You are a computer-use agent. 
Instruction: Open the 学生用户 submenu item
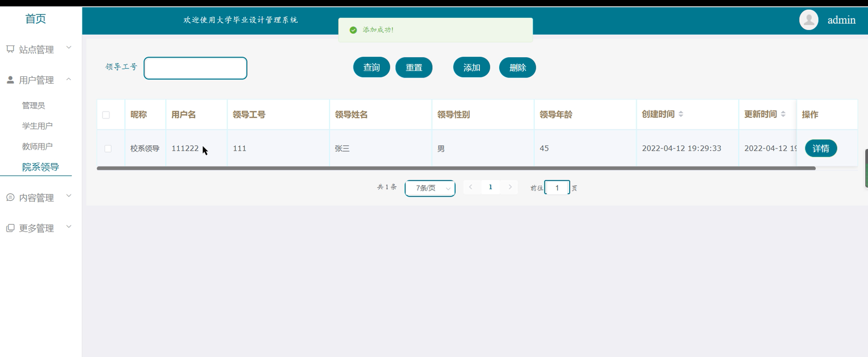pyautogui.click(x=37, y=126)
